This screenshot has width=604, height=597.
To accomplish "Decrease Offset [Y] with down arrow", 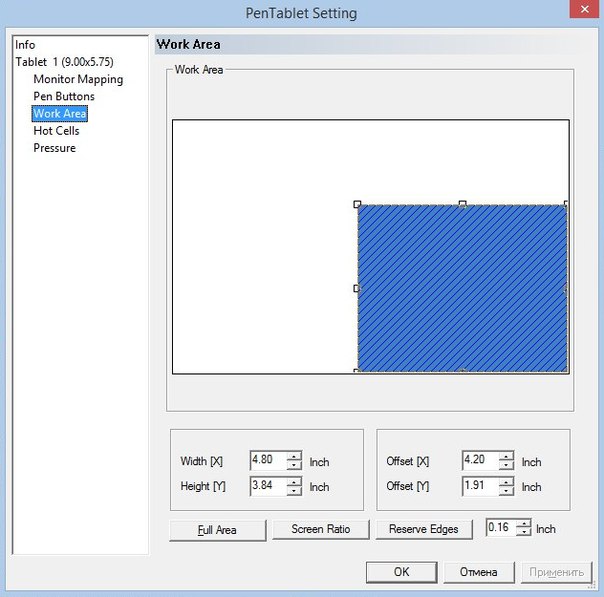I will (x=506, y=491).
